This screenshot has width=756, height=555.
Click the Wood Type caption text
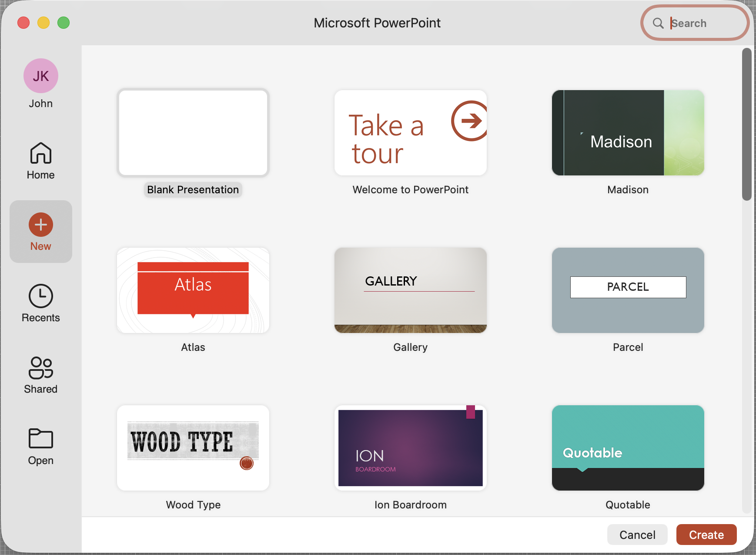pos(193,505)
